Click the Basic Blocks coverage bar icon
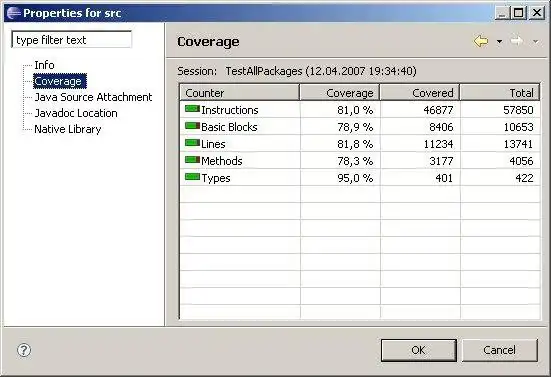Viewport: 551px width, 377px height. tap(192, 125)
